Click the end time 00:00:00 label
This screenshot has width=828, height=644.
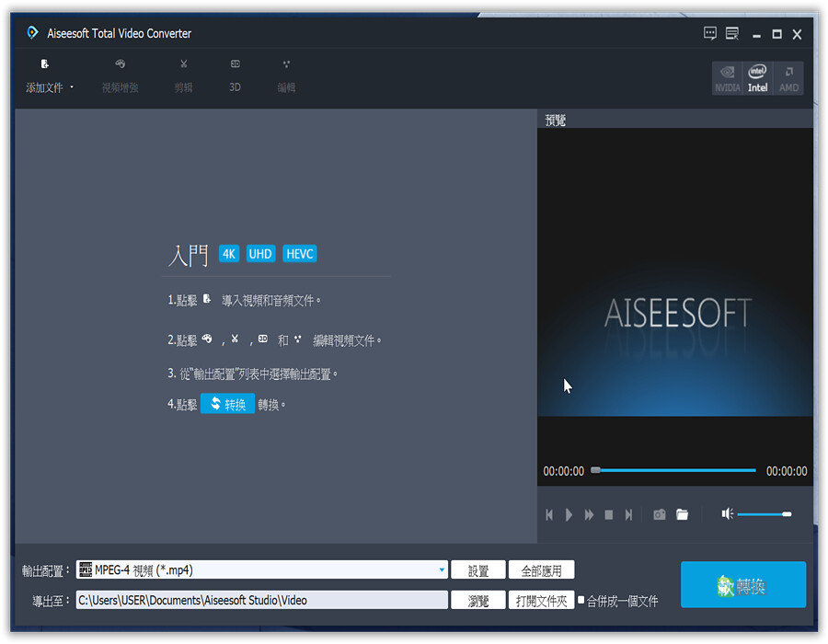click(787, 471)
